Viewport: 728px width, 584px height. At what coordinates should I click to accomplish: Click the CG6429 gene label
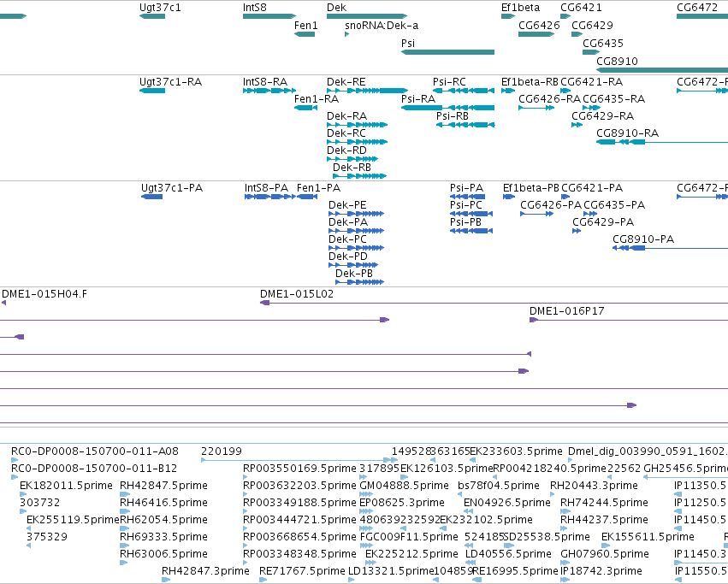(x=592, y=25)
